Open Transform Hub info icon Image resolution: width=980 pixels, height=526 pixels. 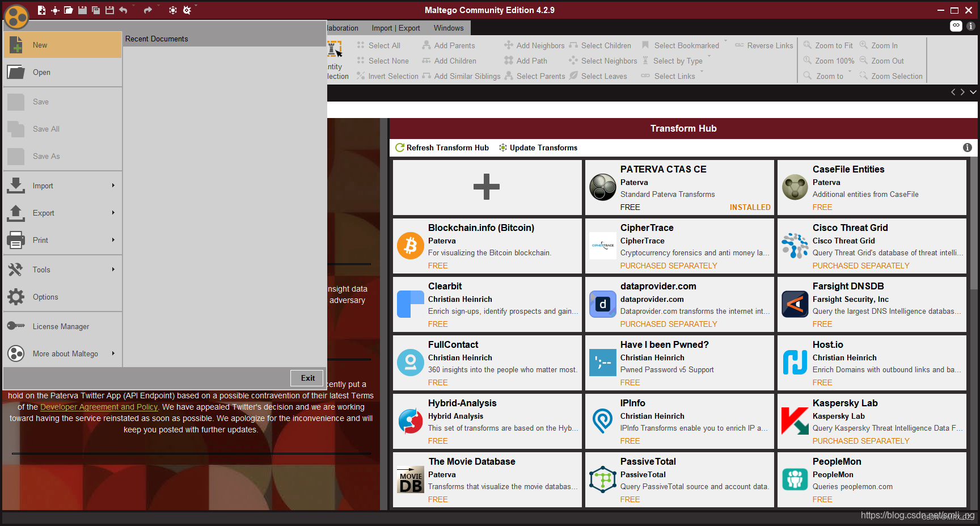968,148
